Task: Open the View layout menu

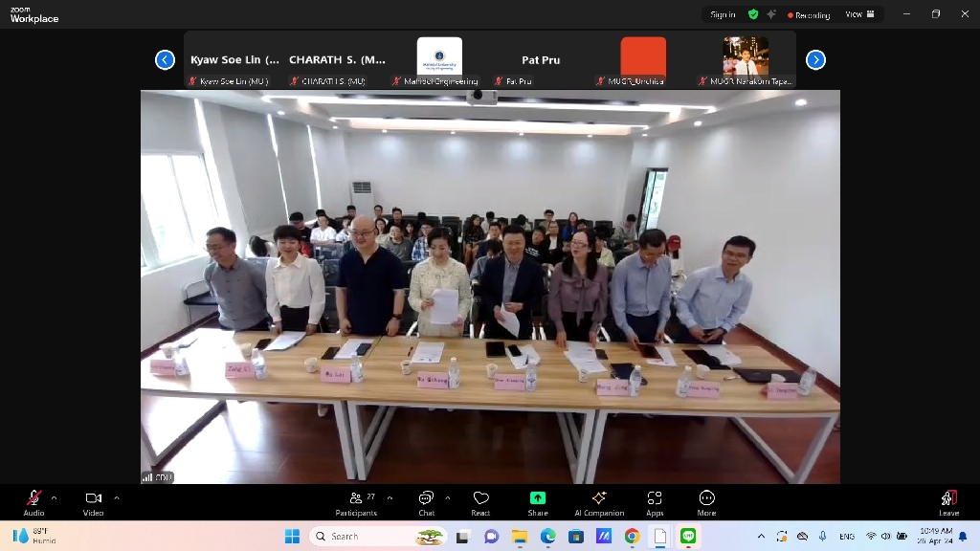Action: [x=855, y=14]
